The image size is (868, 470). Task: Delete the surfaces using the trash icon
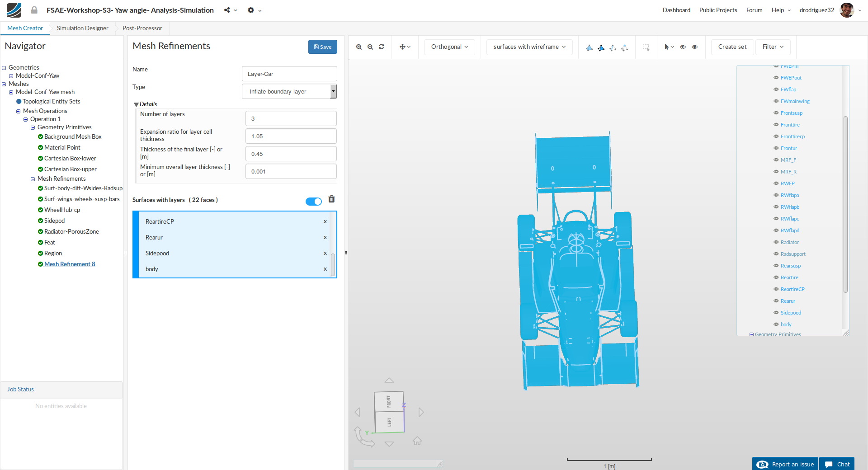tap(331, 199)
